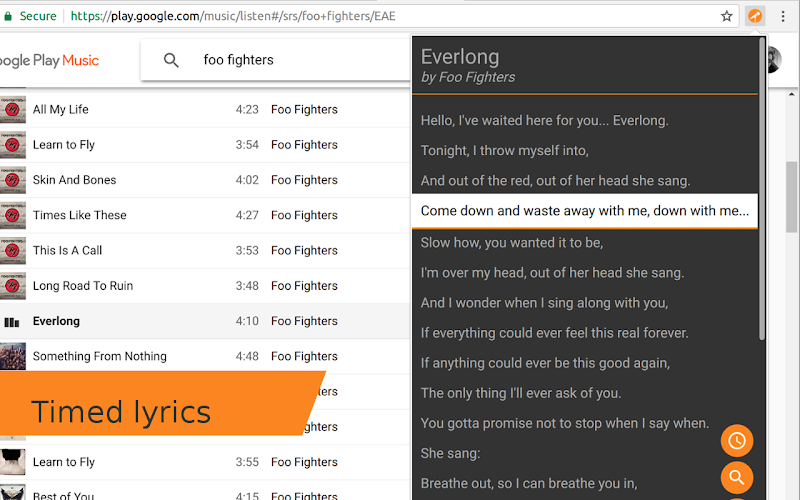Click the lyric 'I'm over my head'
Viewport: 800px width, 500px height.
point(552,272)
